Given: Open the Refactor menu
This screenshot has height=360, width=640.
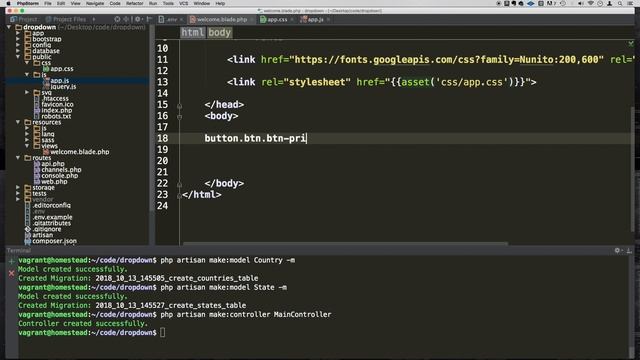Looking at the screenshot, I should (x=134, y=3).
